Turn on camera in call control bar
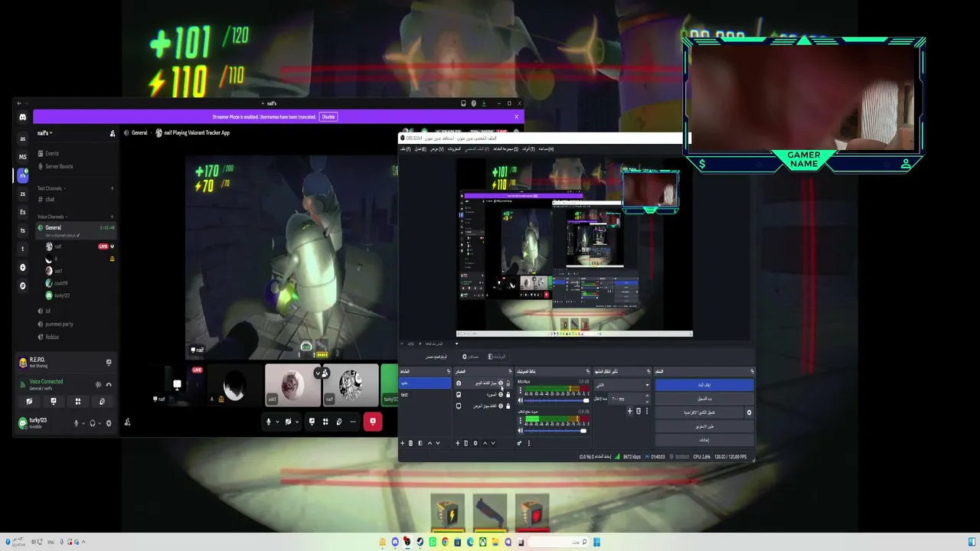The height and width of the screenshot is (551, 980). pyautogui.click(x=288, y=422)
